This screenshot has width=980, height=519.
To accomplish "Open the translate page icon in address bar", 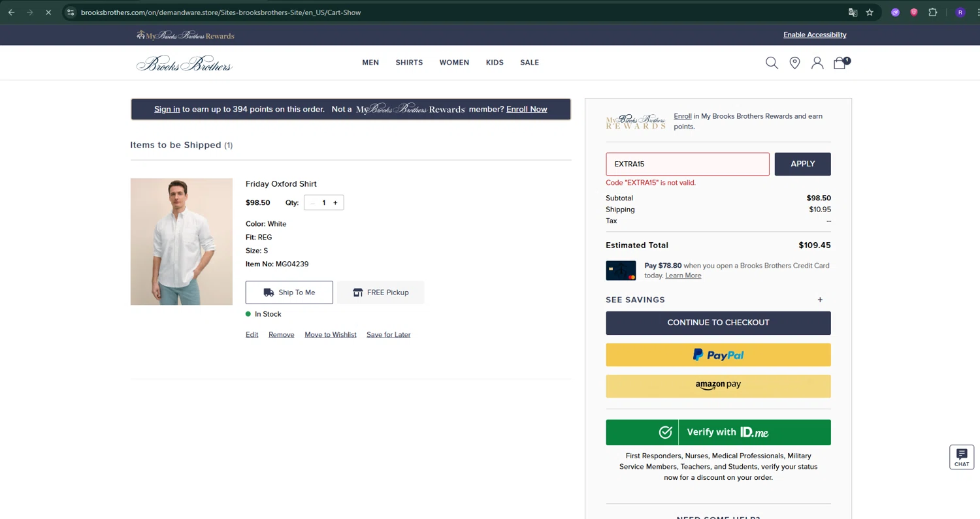I will tap(853, 12).
